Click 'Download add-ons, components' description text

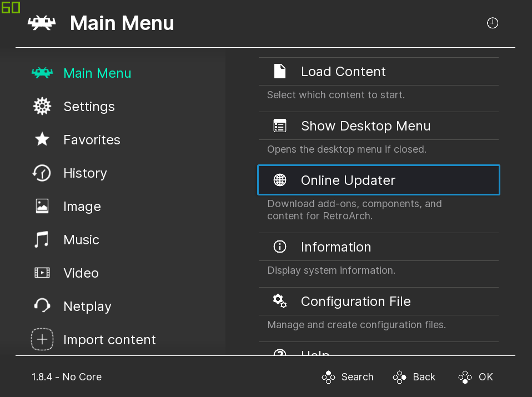[354, 210]
